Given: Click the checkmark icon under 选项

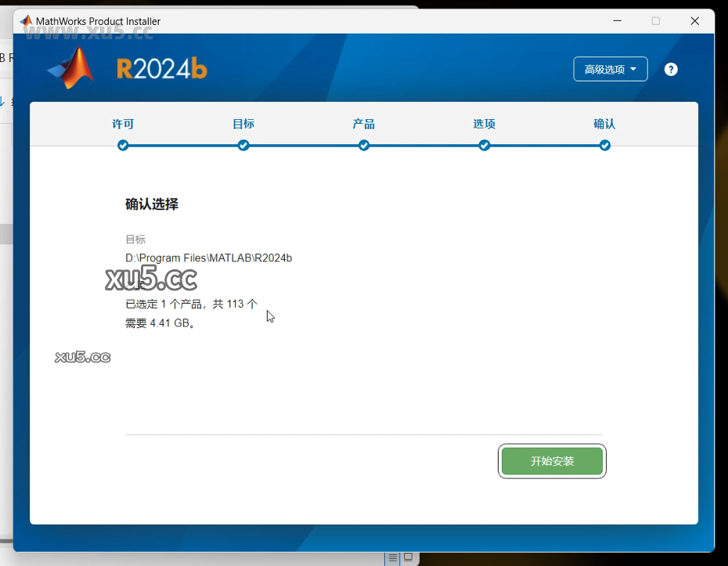Looking at the screenshot, I should point(485,145).
